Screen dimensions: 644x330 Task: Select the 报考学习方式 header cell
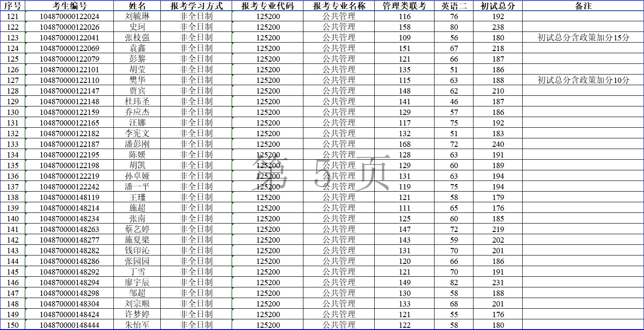click(196, 6)
